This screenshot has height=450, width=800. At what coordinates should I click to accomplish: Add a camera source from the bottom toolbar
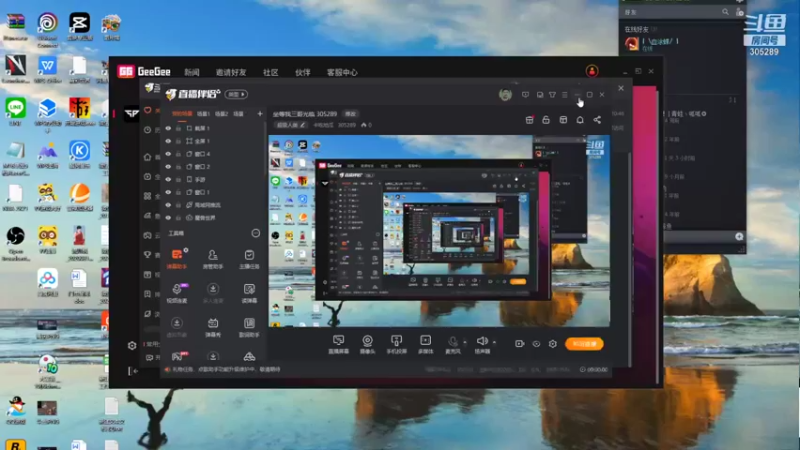pos(367,344)
